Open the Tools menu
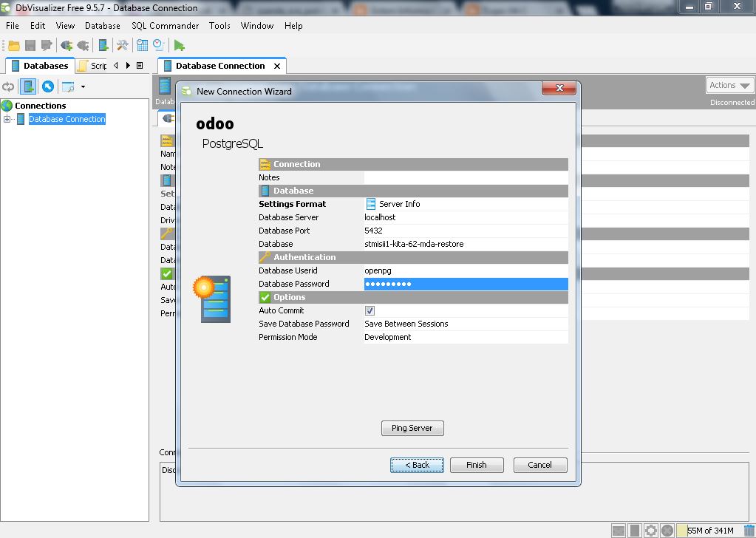The width and height of the screenshot is (756, 538). point(219,26)
